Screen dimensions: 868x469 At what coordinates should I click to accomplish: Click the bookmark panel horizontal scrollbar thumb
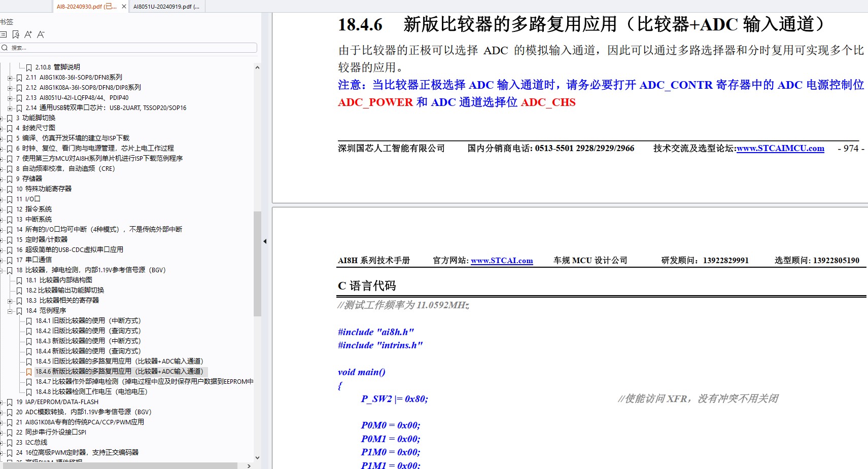pyautogui.click(x=120, y=465)
